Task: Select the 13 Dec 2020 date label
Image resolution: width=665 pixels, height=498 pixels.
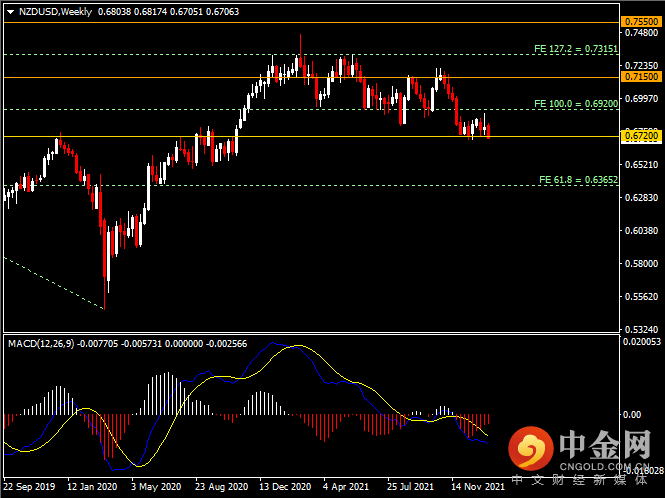Action: [285, 487]
